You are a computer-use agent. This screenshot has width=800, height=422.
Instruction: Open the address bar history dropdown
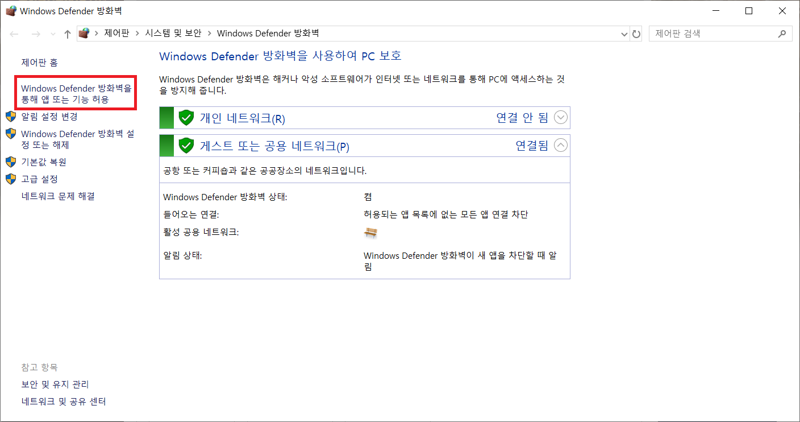[624, 34]
